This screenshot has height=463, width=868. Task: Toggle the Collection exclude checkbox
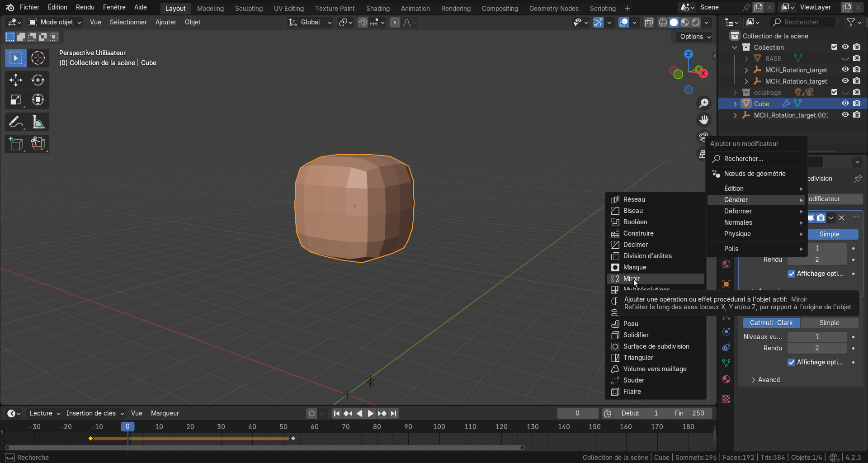834,47
